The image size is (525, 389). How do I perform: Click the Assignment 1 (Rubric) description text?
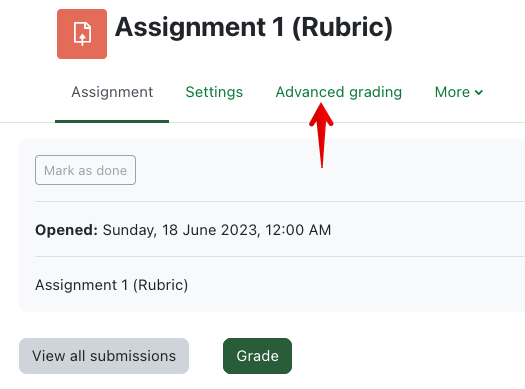(x=111, y=285)
